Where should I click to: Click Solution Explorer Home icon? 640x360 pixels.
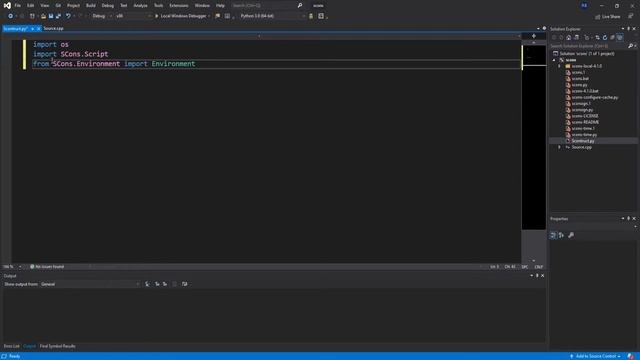point(569,38)
